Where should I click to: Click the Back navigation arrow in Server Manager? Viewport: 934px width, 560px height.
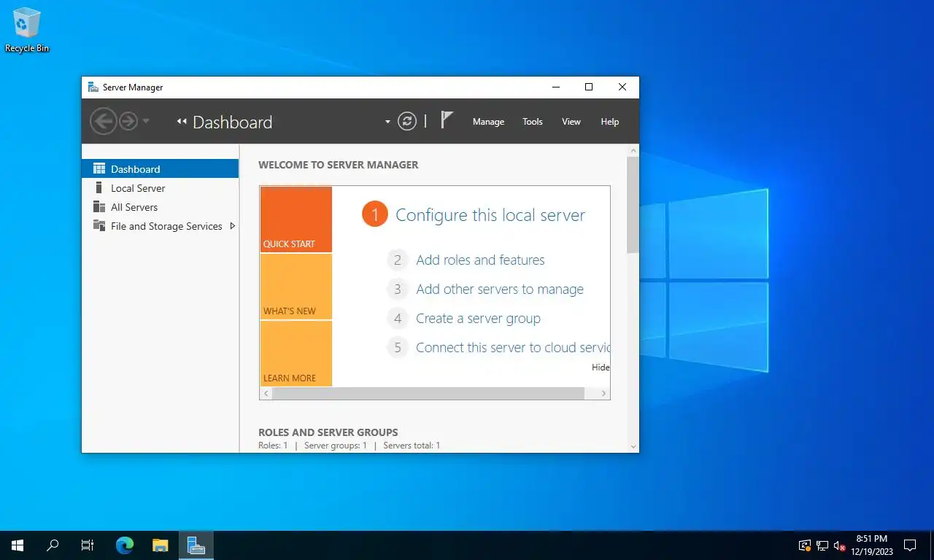coord(103,121)
